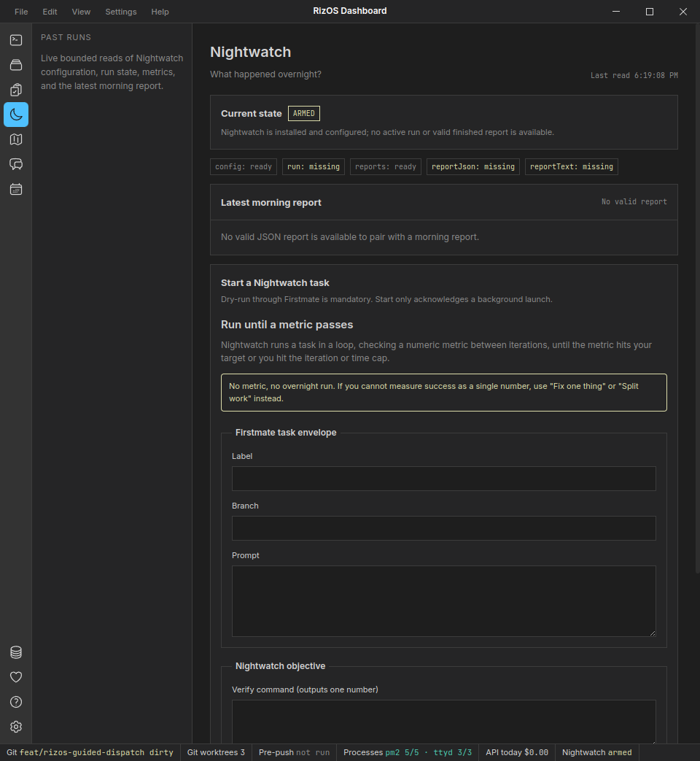Screen dimensions: 700x761
Task: Click the Nightwatch page title
Action: pos(250,52)
